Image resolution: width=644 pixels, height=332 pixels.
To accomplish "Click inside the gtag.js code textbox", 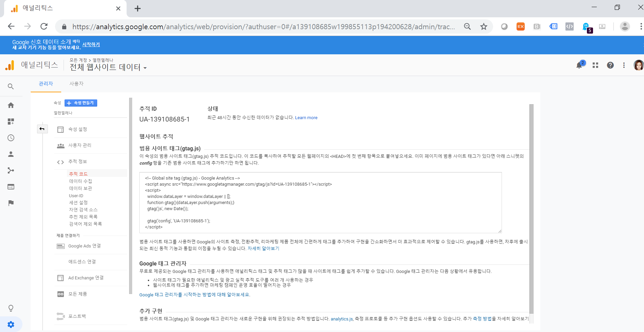I will coord(320,203).
